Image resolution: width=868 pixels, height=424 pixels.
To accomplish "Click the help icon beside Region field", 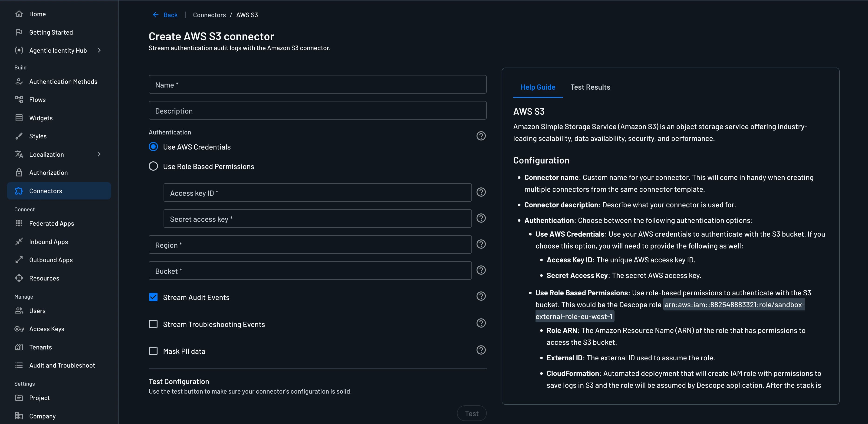I will [481, 244].
